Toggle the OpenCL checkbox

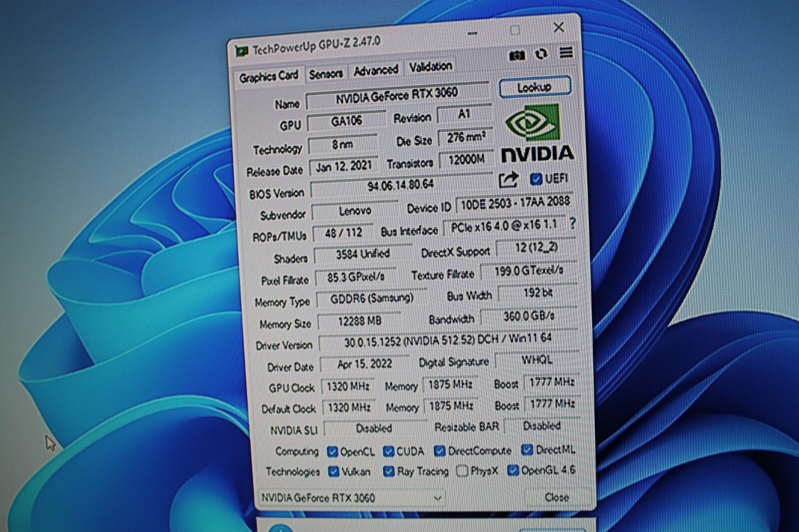[x=332, y=452]
